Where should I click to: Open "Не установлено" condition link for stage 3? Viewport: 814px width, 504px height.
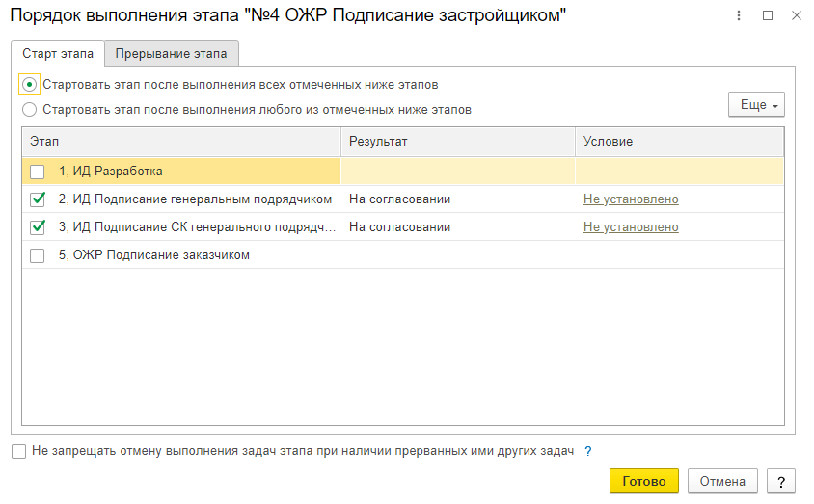click(631, 227)
